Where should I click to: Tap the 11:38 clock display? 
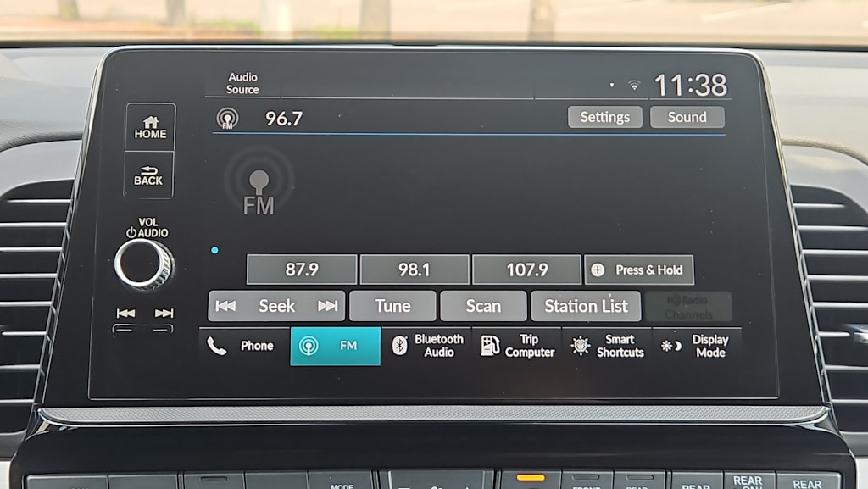tap(690, 85)
